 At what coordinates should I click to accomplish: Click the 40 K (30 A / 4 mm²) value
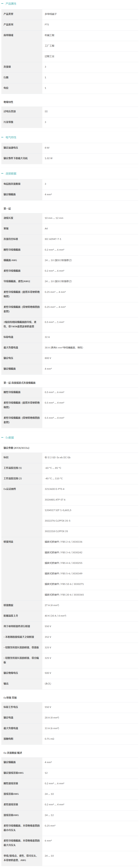coord(55,616)
